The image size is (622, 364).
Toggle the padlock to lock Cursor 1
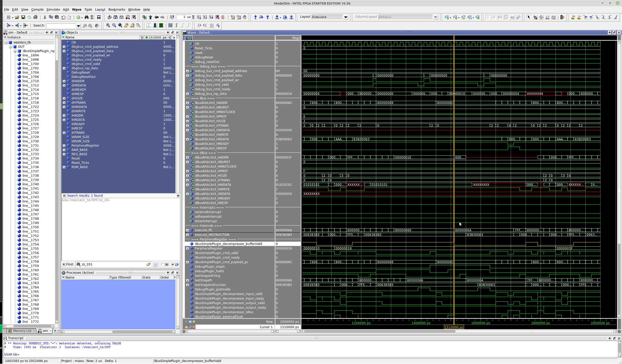(x=187, y=327)
